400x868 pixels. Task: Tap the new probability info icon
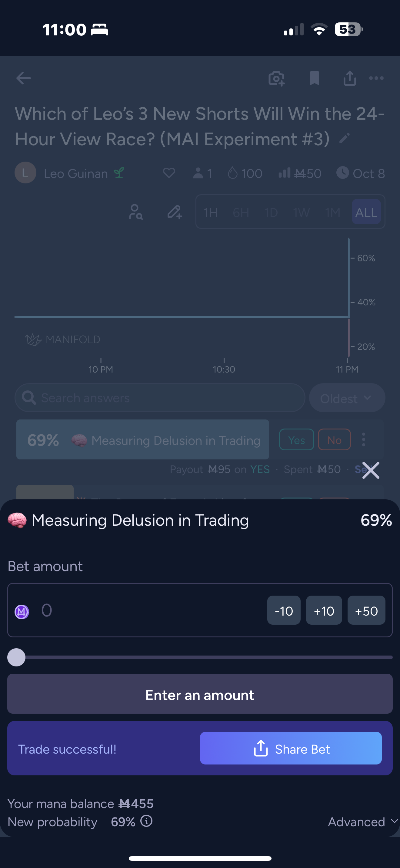pyautogui.click(x=146, y=821)
